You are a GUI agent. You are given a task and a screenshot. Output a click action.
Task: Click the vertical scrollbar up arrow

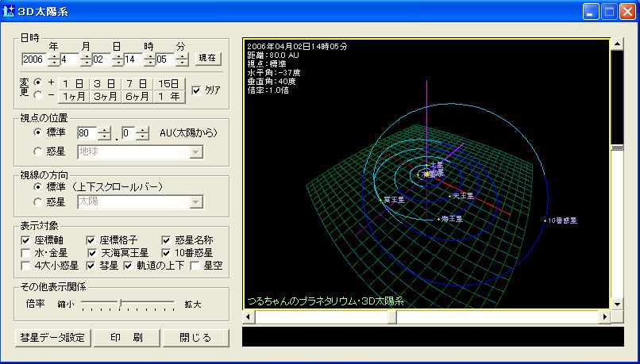pyautogui.click(x=617, y=45)
